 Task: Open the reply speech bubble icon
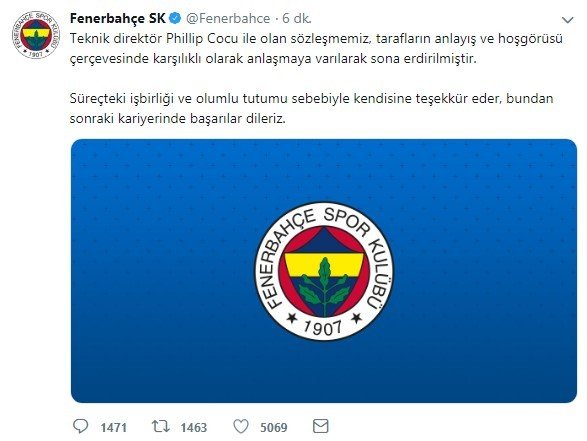[x=80, y=426]
